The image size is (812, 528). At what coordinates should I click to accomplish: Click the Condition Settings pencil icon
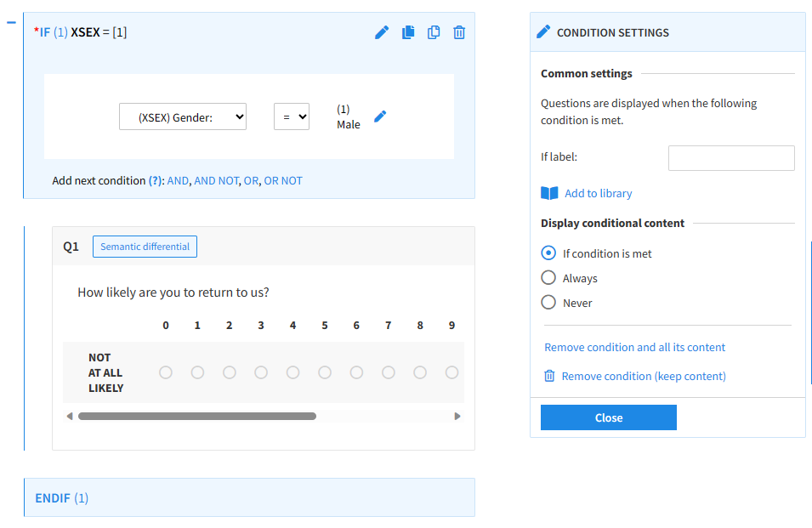tap(543, 32)
